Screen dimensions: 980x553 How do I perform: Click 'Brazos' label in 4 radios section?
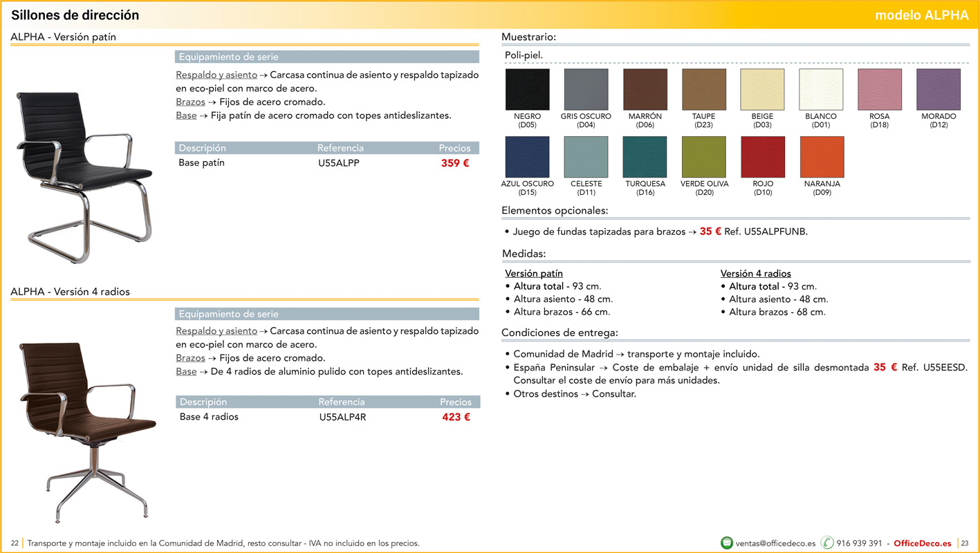(x=190, y=358)
